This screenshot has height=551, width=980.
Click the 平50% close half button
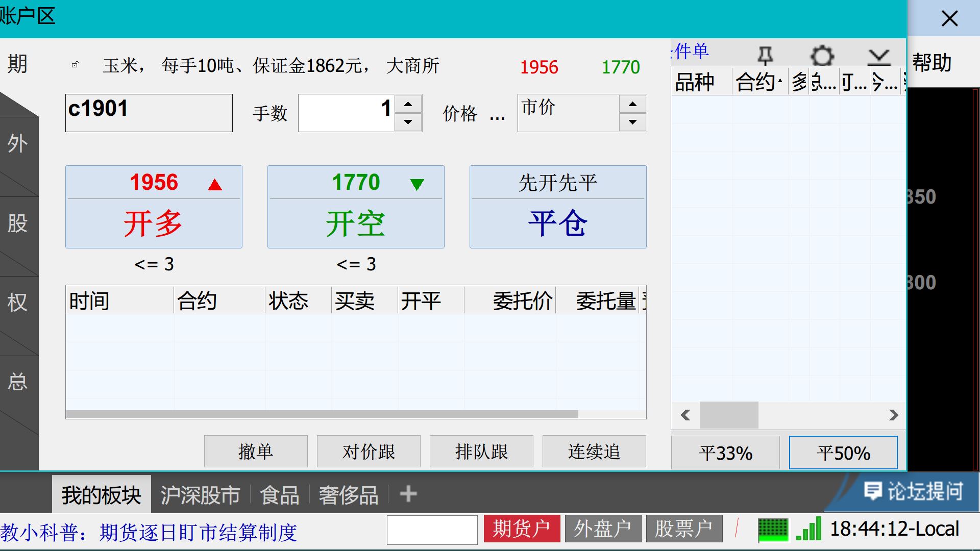tap(843, 453)
